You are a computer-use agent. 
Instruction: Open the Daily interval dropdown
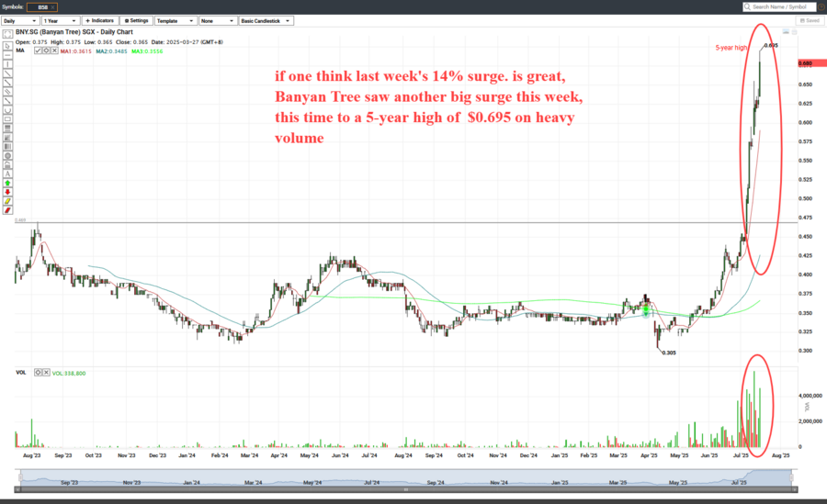pyautogui.click(x=20, y=20)
